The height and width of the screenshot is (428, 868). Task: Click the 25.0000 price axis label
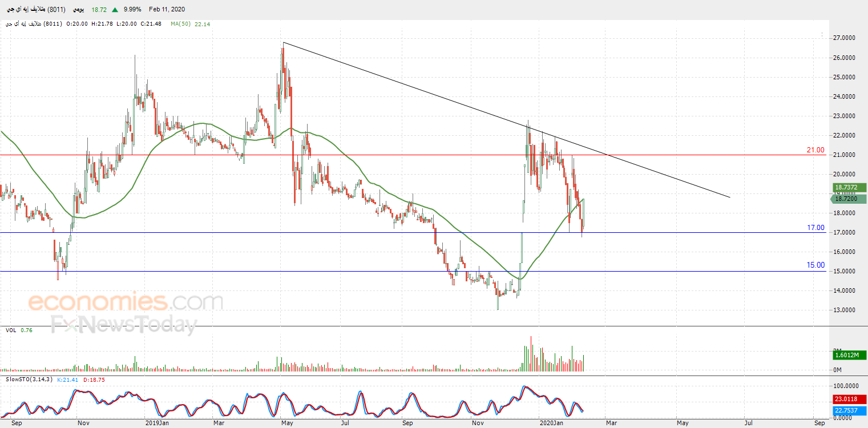(845, 77)
